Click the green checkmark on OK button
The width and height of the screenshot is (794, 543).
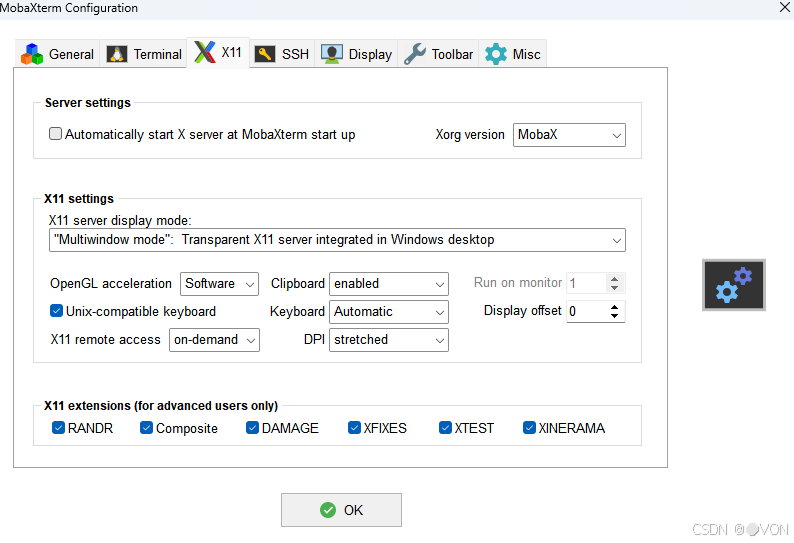pyautogui.click(x=328, y=510)
